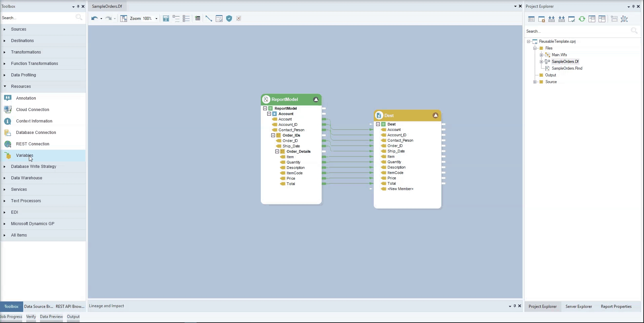Collapse the ReportModel object with its triangle button

(316, 100)
